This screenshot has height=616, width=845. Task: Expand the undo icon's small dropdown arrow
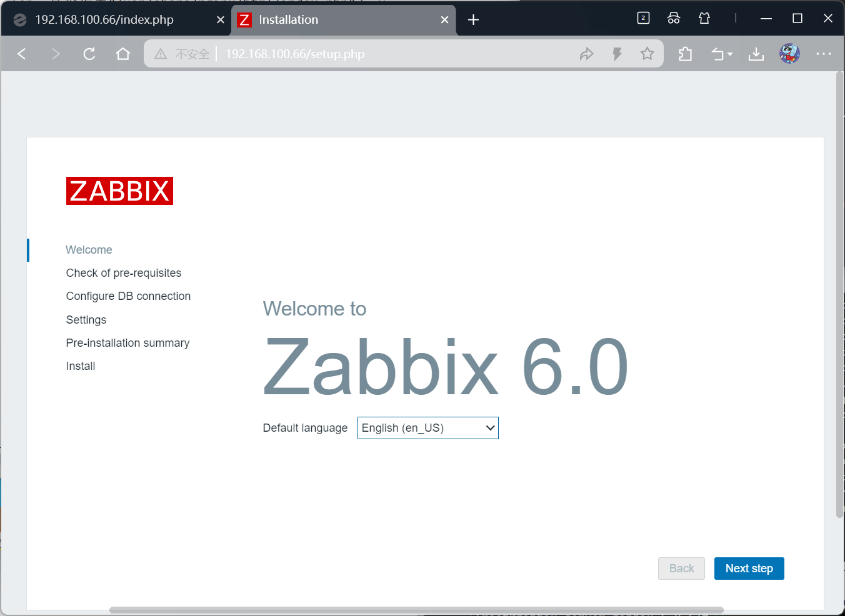pos(730,54)
